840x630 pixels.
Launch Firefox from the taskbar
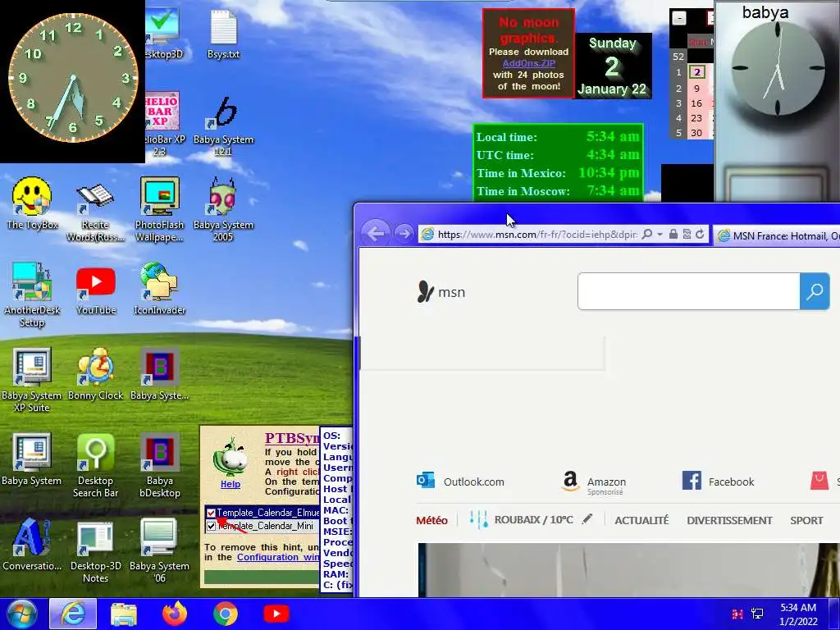[x=175, y=614]
